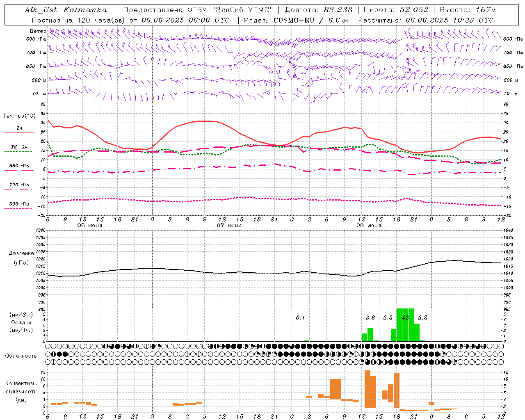
Task: Click the Облачность row label
Action: (x=21, y=356)
